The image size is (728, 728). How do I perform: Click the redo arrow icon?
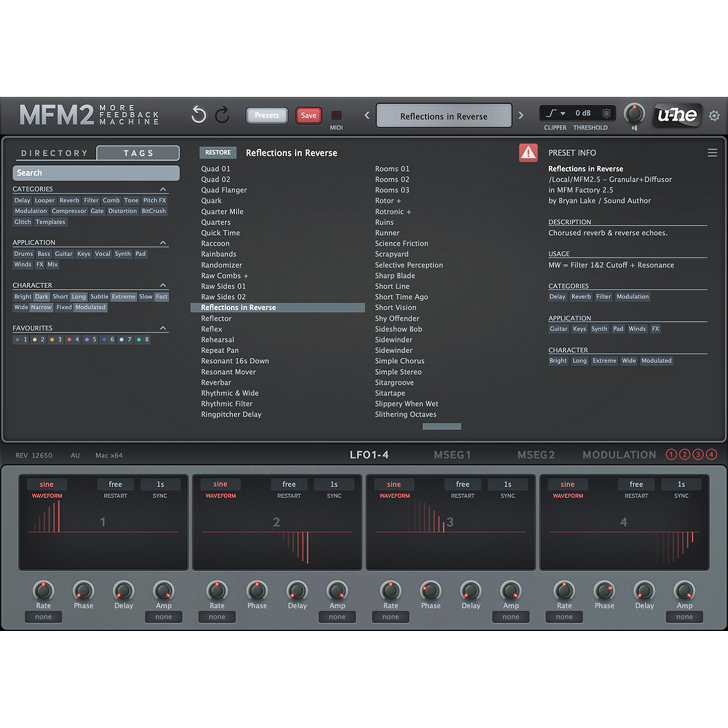222,115
